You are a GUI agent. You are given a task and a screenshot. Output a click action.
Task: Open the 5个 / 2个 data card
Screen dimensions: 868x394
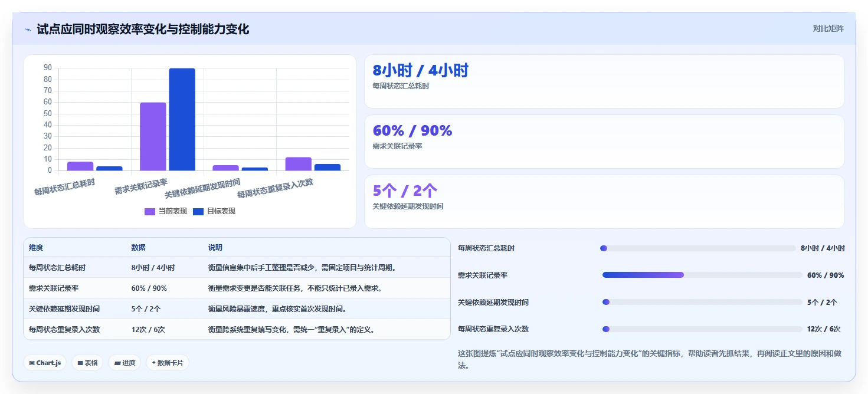coord(604,202)
